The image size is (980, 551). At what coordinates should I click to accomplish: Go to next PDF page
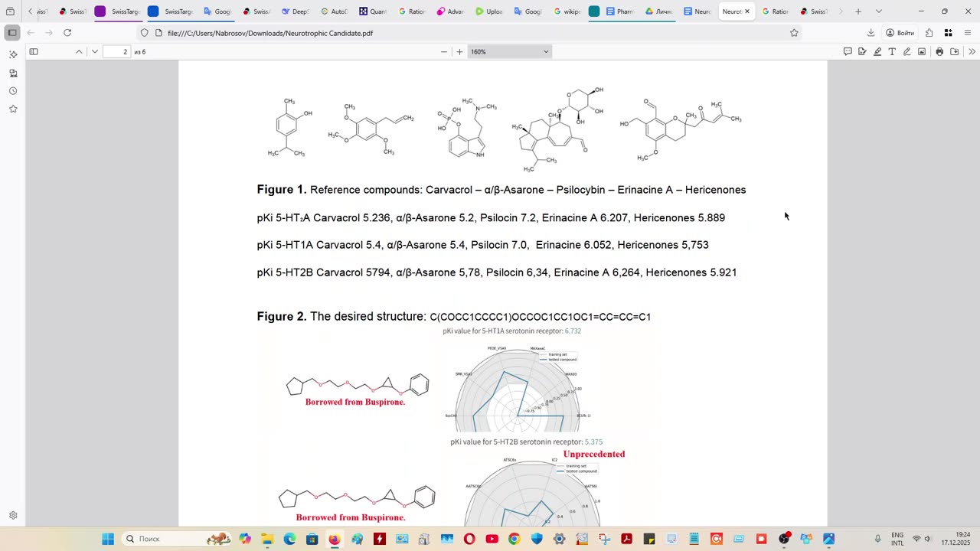[x=94, y=51]
